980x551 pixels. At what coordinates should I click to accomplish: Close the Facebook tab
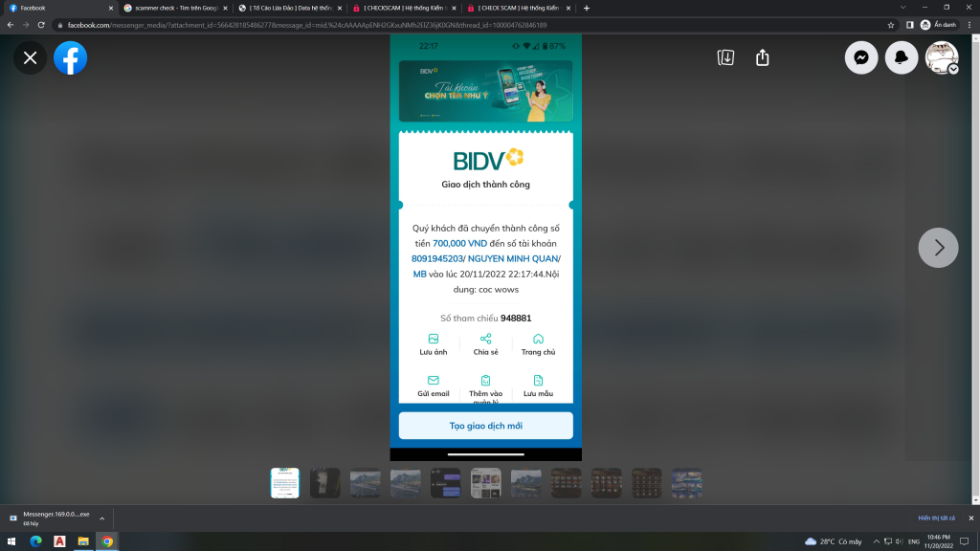coord(111,8)
